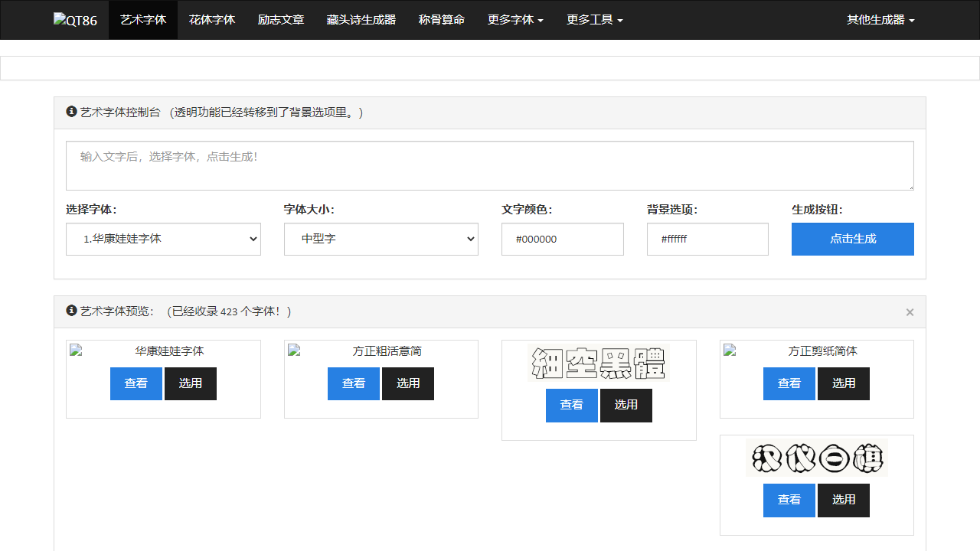The width and height of the screenshot is (980, 551).
Task: Click the text input area for characters
Action: 490,165
